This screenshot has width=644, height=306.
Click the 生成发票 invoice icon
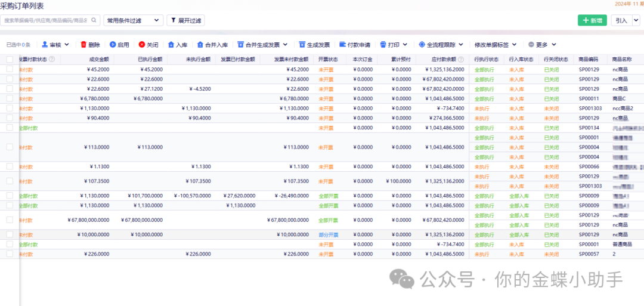(x=302, y=45)
